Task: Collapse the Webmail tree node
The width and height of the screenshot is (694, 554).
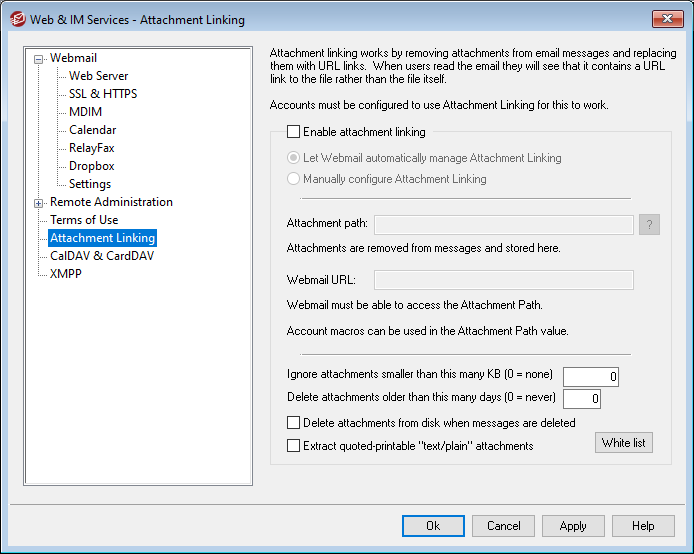Action: [39, 59]
